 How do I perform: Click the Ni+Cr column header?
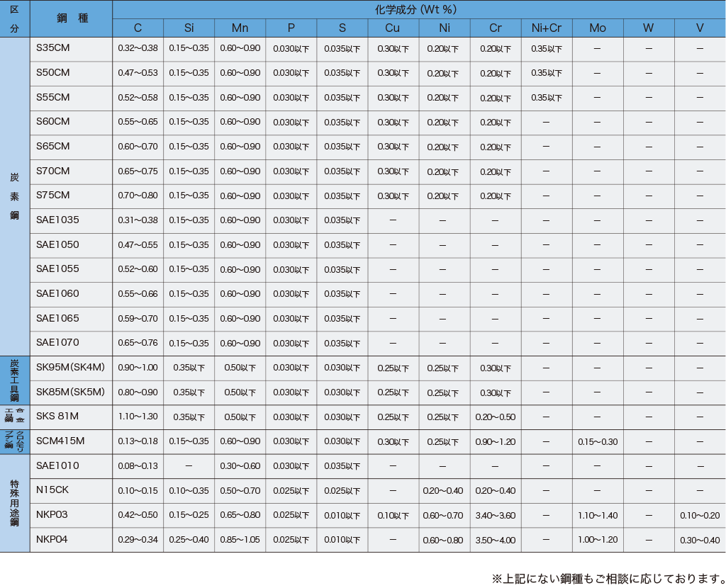tap(547, 28)
